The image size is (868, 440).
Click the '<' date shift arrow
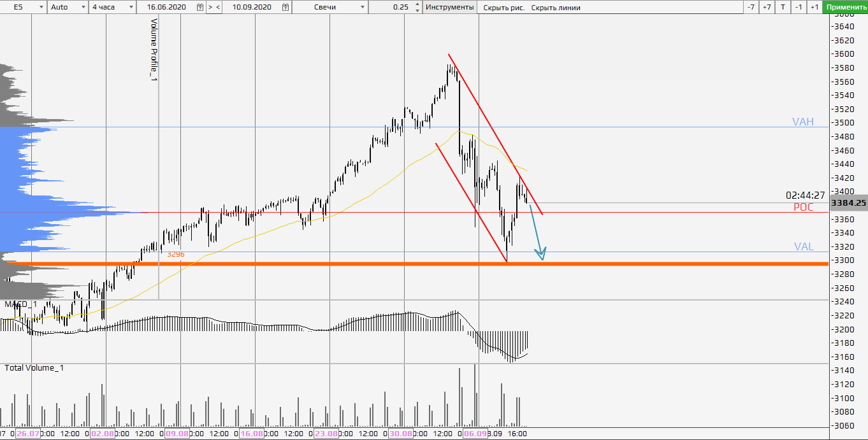click(218, 7)
